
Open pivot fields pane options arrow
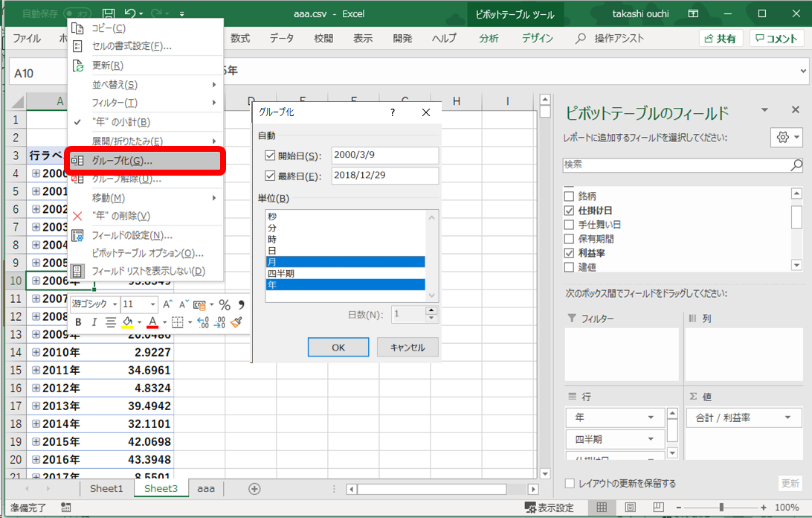(x=764, y=110)
